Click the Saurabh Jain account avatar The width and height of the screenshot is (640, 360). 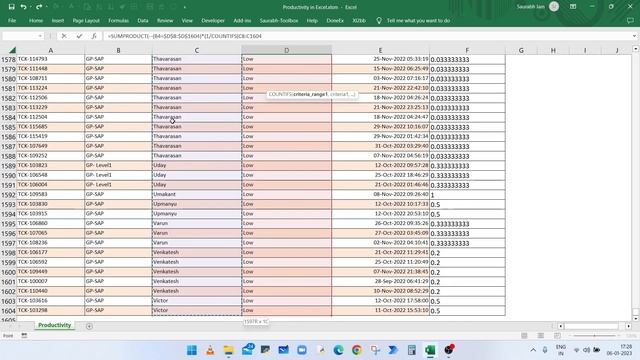(x=554, y=7)
